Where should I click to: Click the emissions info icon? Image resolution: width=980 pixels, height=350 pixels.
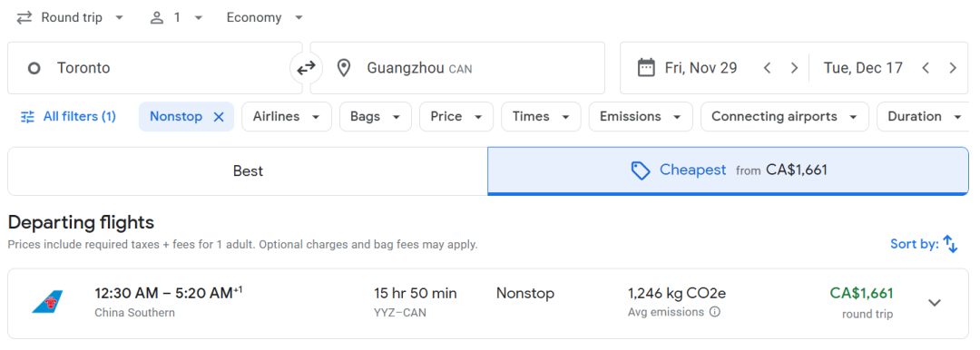pyautogui.click(x=715, y=312)
